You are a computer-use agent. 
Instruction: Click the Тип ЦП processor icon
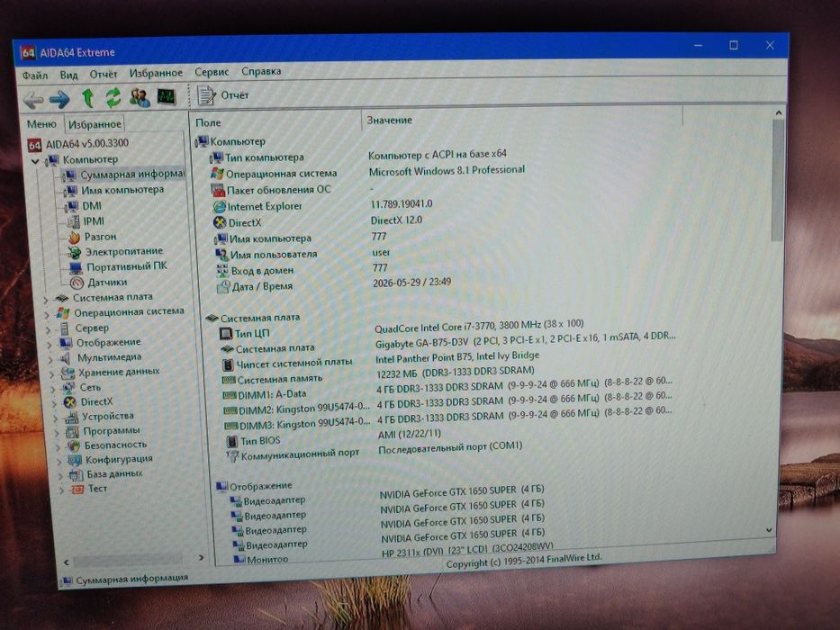[x=226, y=334]
